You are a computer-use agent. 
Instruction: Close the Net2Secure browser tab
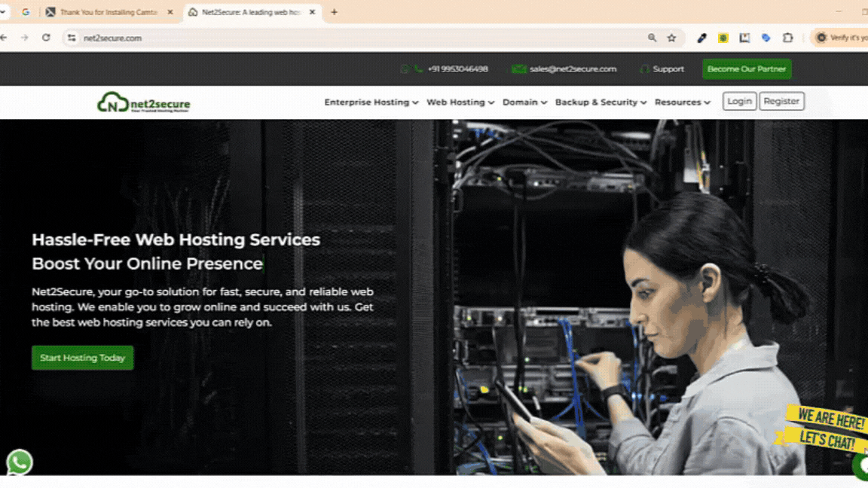tap(312, 12)
